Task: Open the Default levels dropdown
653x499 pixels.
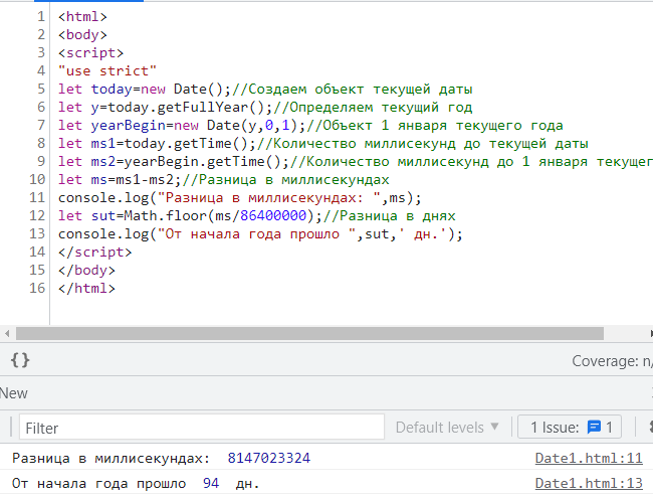Action: click(x=447, y=427)
